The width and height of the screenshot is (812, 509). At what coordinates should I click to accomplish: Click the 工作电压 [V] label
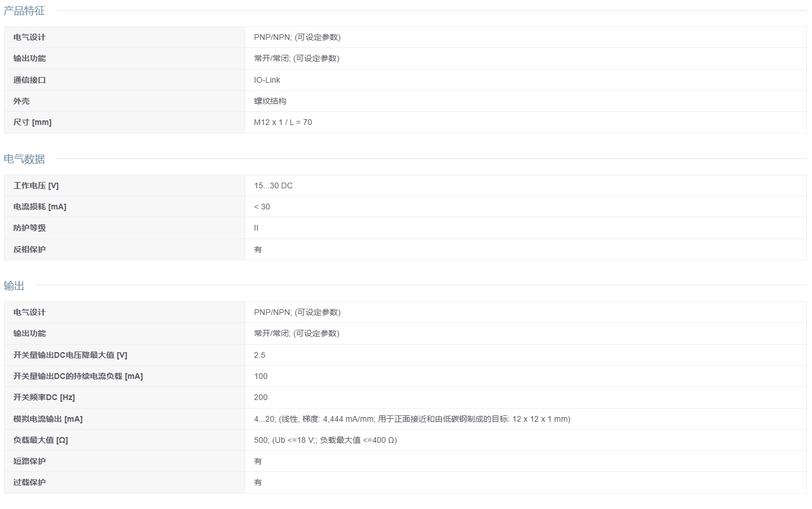(x=36, y=185)
